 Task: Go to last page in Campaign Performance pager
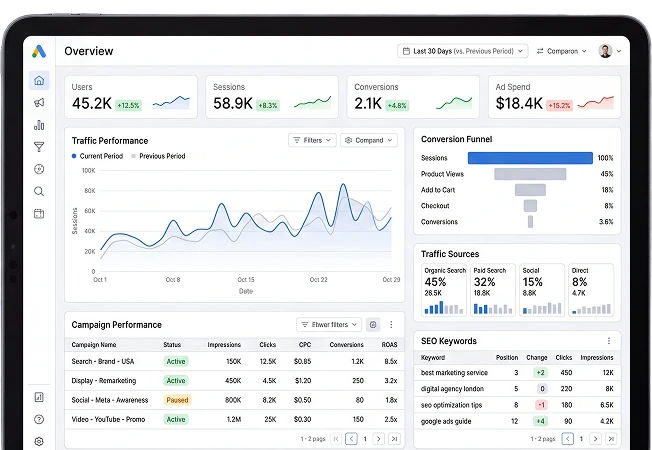[394, 438]
